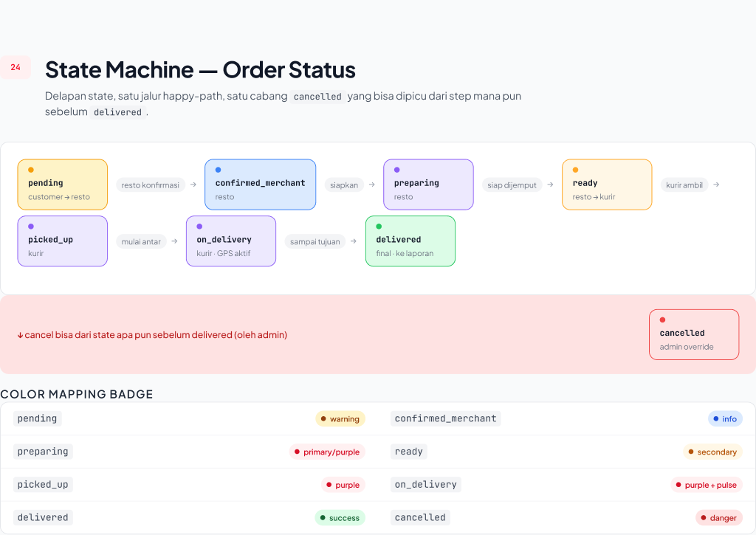Click the purple dot in on_delivery card
This screenshot has width=756, height=535.
coord(199,226)
